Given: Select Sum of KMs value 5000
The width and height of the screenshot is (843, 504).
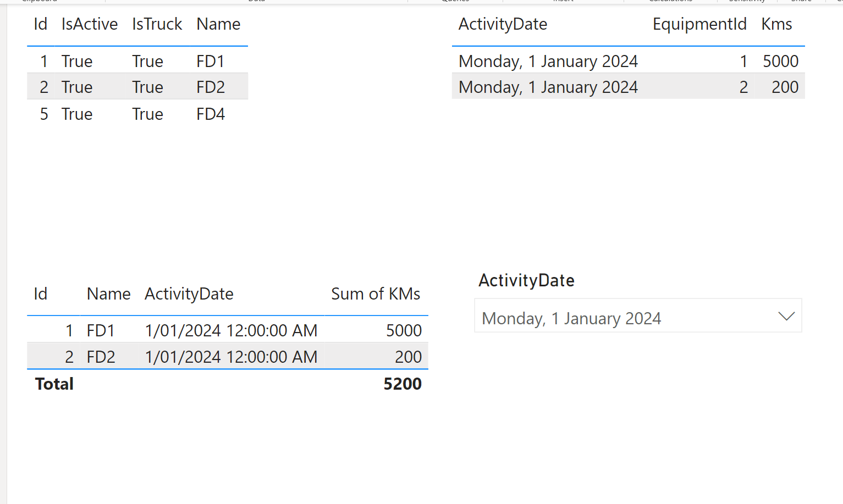Looking at the screenshot, I should pos(404,331).
